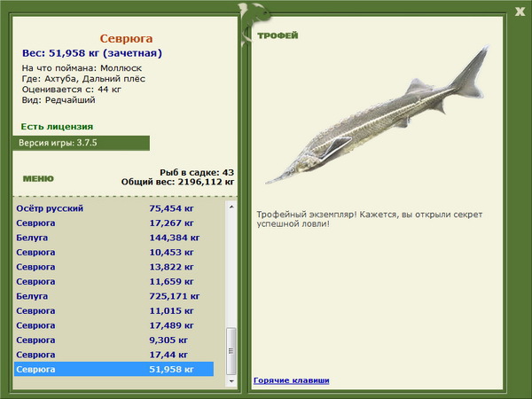Image resolution: width=532 pixels, height=399 pixels.
Task: Open the ТРОФЕЙ heading tab
Action: [278, 35]
